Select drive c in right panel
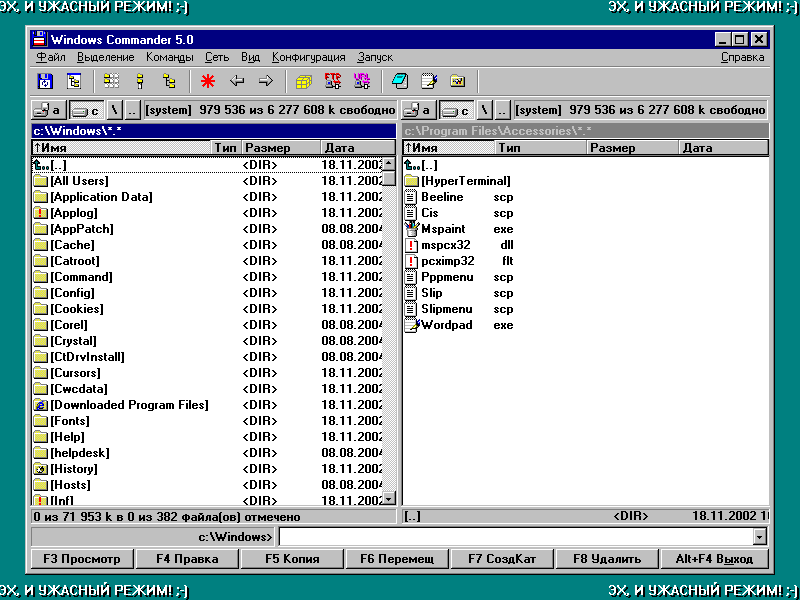Viewport: 800px width, 600px height. pos(457,110)
